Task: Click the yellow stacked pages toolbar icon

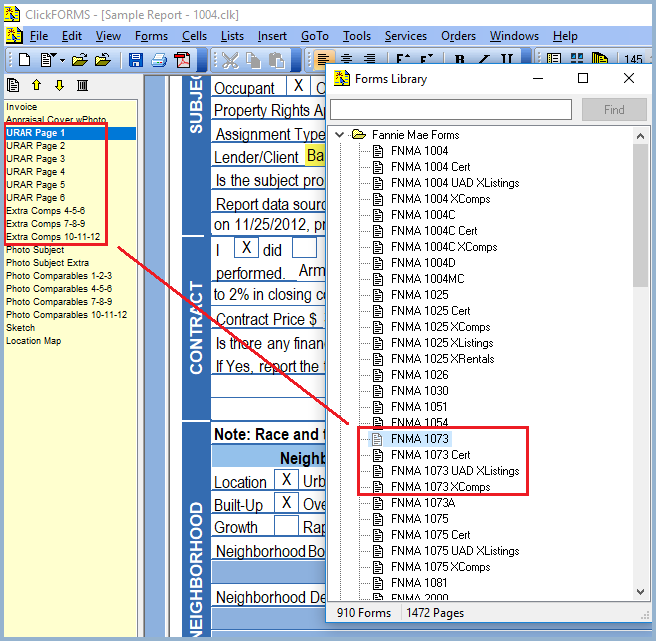Action: [600, 59]
